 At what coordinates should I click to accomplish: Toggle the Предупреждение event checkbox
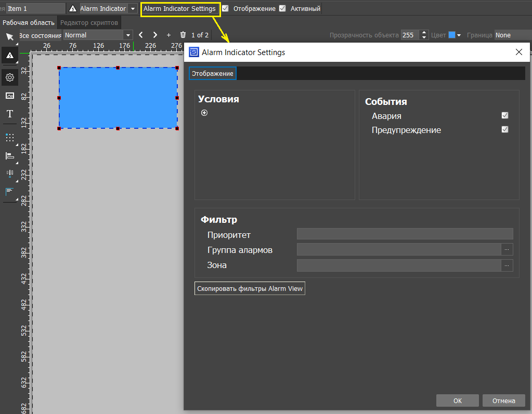(504, 130)
